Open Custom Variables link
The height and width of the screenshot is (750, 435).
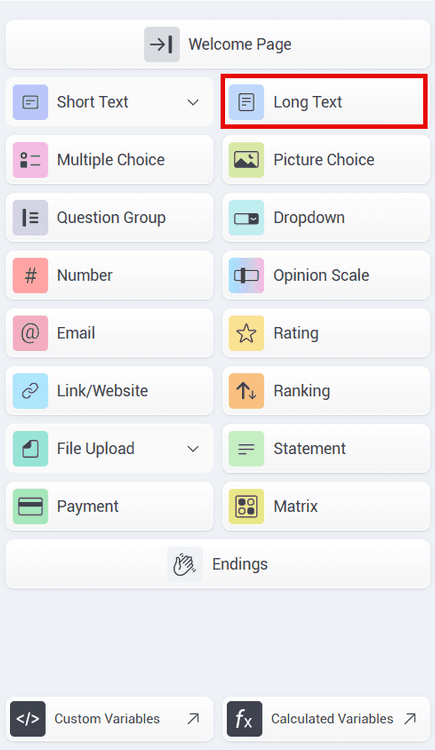[110, 718]
